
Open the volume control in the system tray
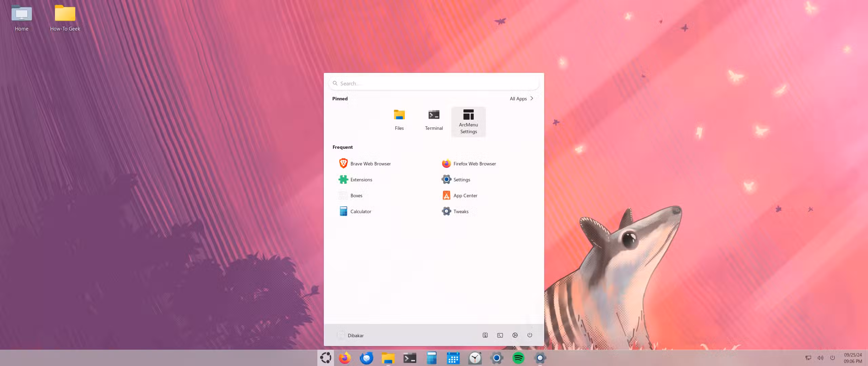tap(820, 358)
